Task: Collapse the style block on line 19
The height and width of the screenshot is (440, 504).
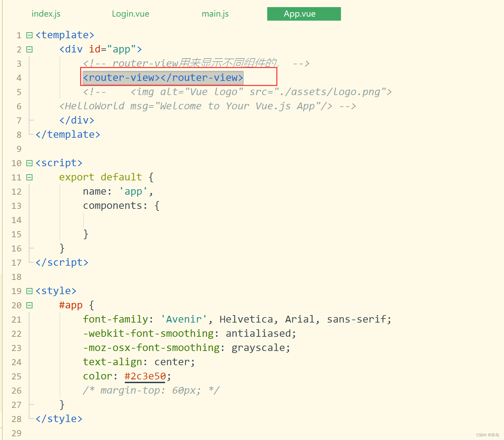Action: 29,291
